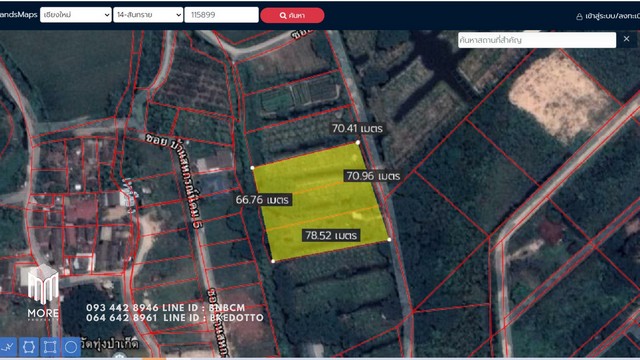Open the district dropdown 14-สันทราย
This screenshot has height=360, width=640.
pos(148,15)
